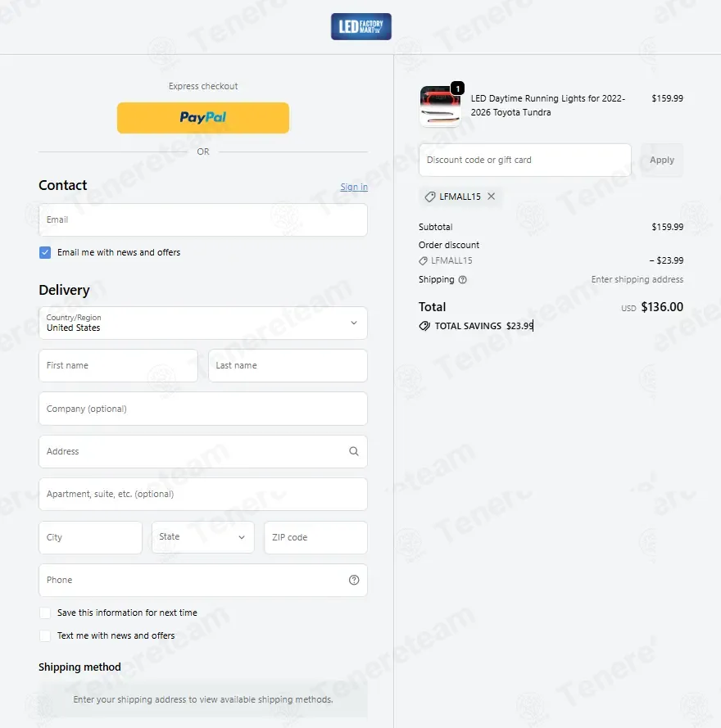Image resolution: width=721 pixels, height=728 pixels.
Task: Click the ZIP code field
Action: (316, 537)
